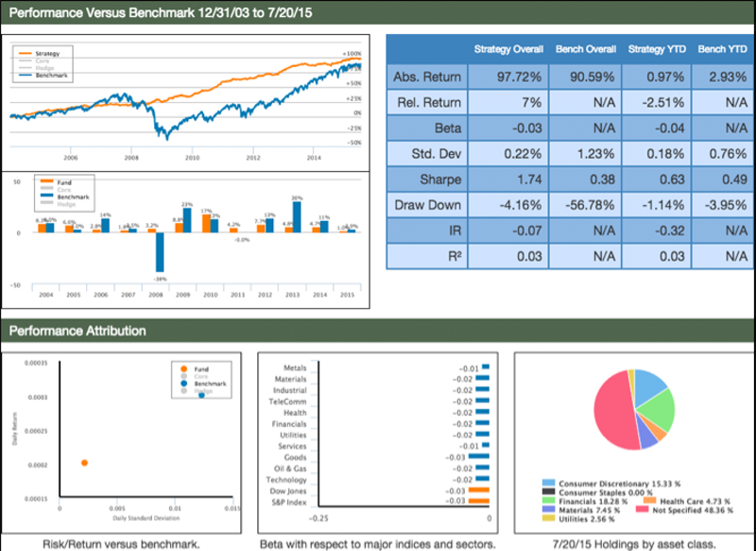Select the 2008 benchmark bar showing -38%
This screenshot has width=756, height=551.
[x=160, y=250]
